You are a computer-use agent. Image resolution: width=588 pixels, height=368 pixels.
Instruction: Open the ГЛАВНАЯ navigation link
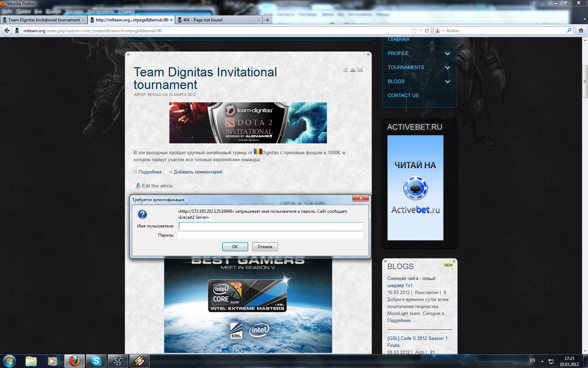pyautogui.click(x=398, y=39)
